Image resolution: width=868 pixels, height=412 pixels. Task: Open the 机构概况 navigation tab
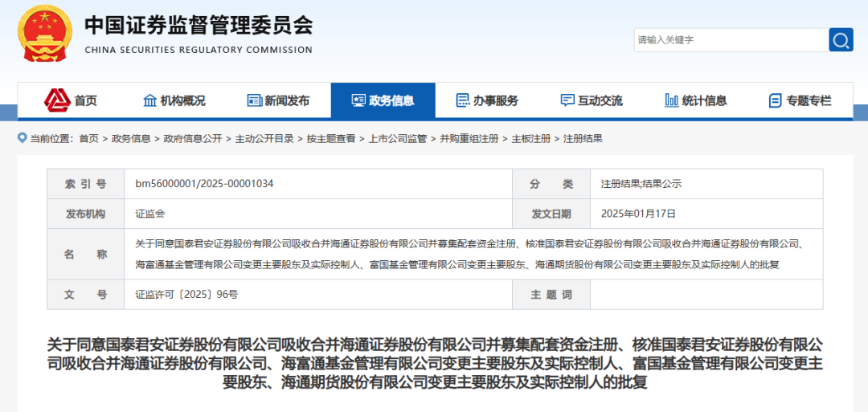coord(174,100)
